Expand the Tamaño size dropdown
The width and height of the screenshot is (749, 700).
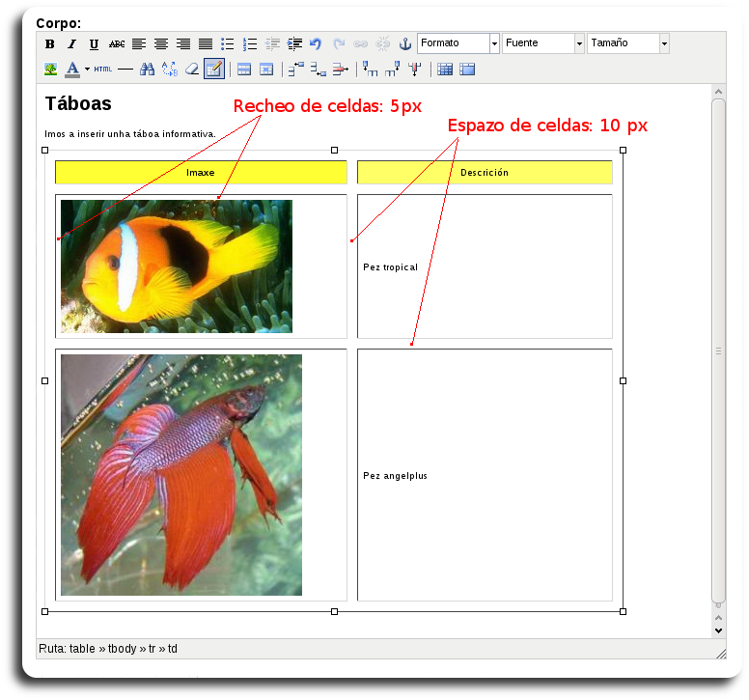click(x=627, y=43)
